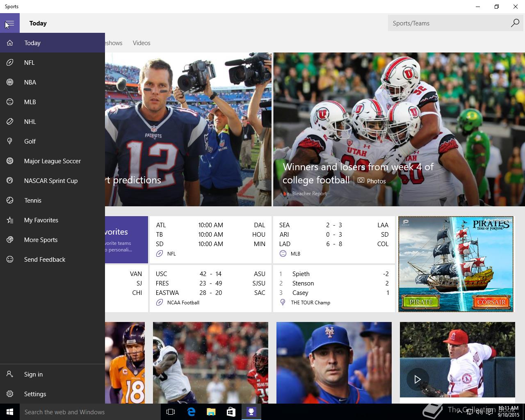Open Action Center notifications icon
The width and height of the screenshot is (525, 420).
[x=490, y=412]
